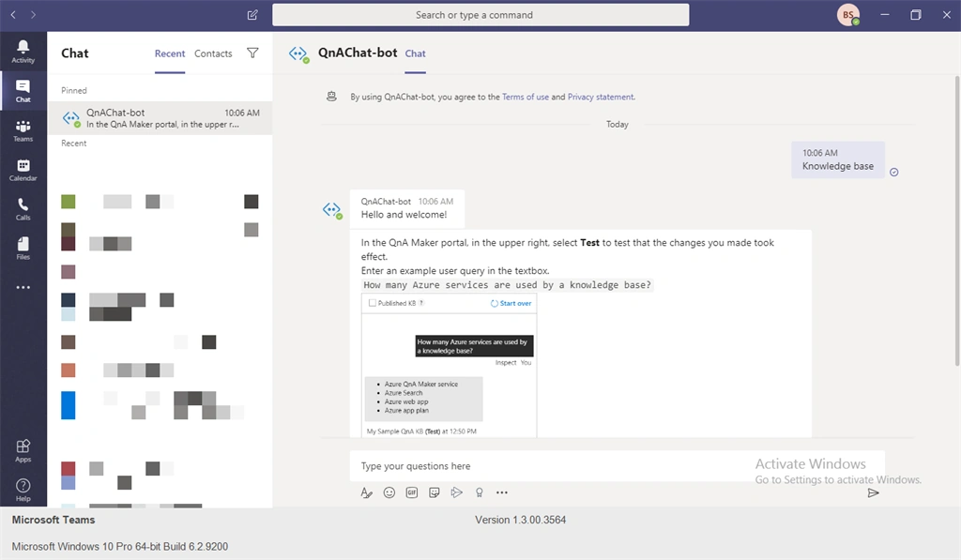Send the message with arrow icon
The width and height of the screenshot is (961, 560).
coord(874,493)
